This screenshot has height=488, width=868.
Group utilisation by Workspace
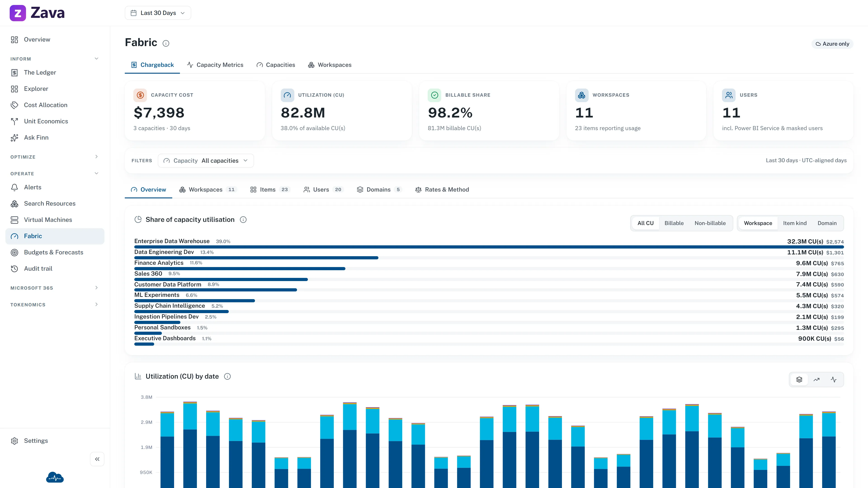coord(758,223)
